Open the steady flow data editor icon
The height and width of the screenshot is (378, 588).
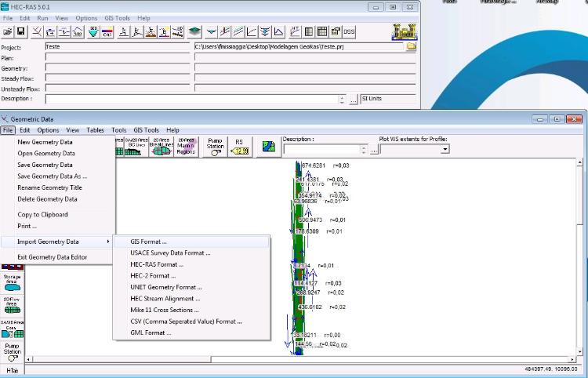click(51, 32)
